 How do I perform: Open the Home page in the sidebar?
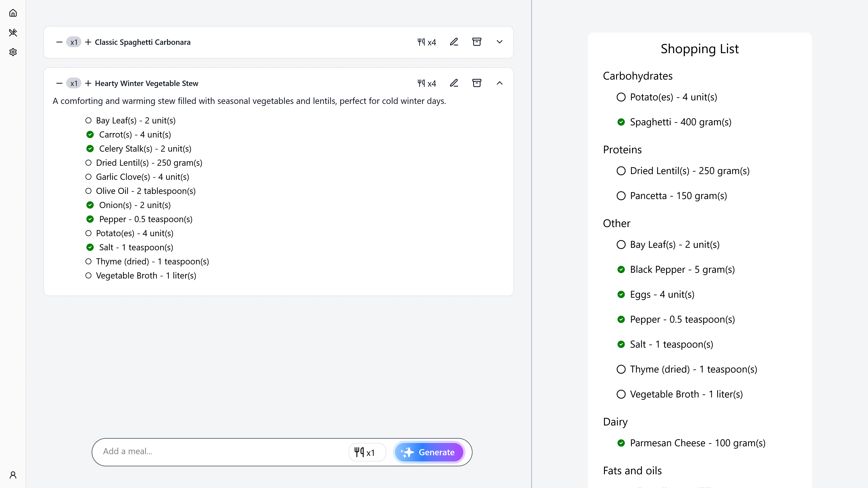click(13, 13)
